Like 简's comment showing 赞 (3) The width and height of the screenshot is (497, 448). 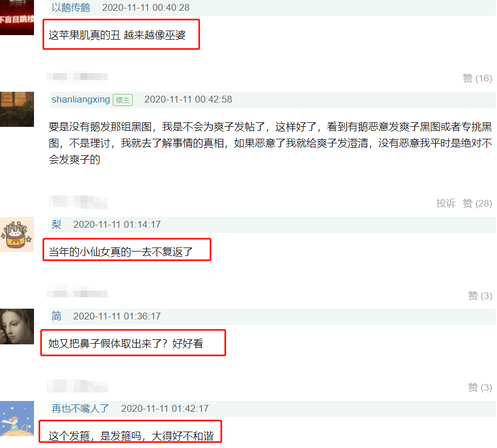click(480, 387)
